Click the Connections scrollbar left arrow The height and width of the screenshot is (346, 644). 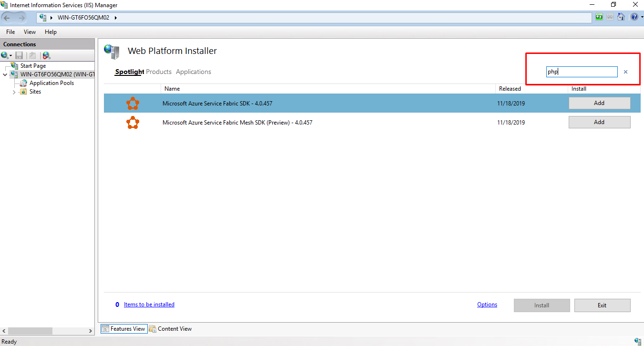[4, 331]
